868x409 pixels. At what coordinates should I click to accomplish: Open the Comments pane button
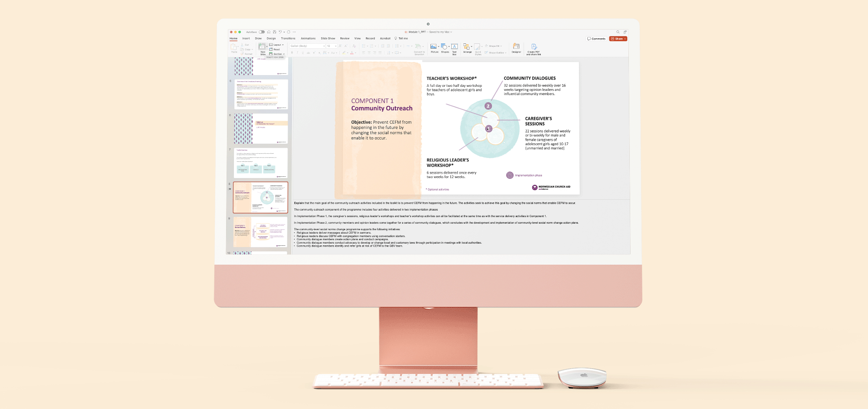[x=596, y=39]
